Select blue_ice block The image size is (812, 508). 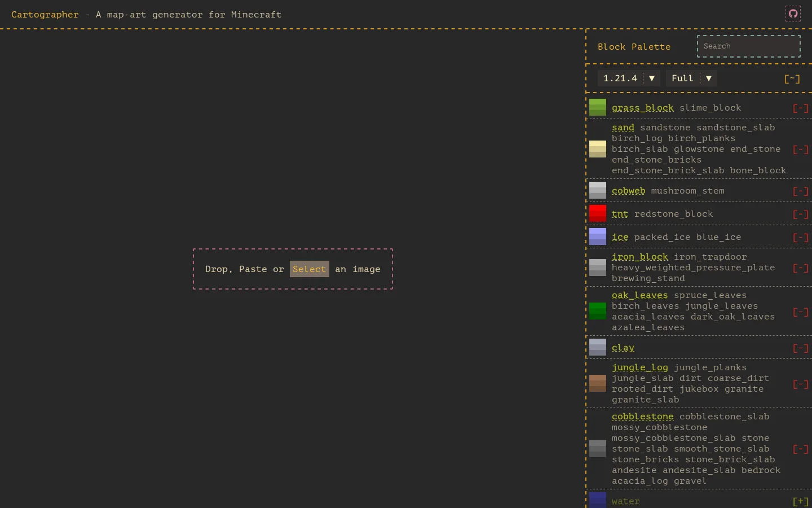(x=719, y=237)
